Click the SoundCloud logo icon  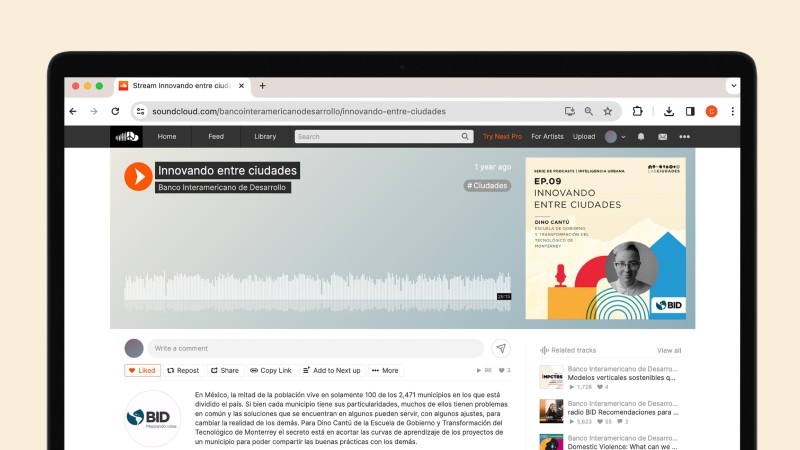tap(126, 136)
